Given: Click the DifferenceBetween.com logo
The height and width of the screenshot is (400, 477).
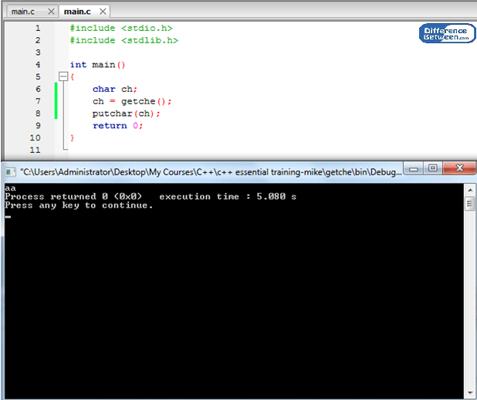Looking at the screenshot, I should (447, 33).
